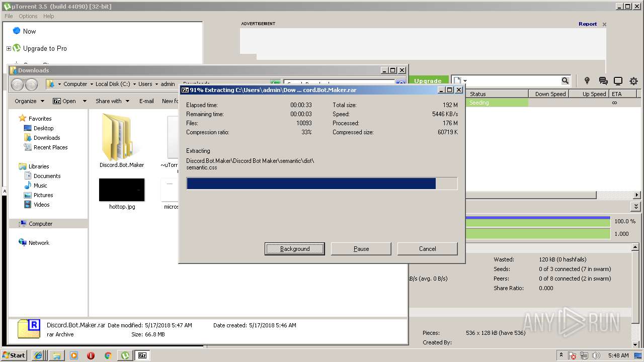Expand the Open button dropdown arrow
The width and height of the screenshot is (644, 362).
(x=85, y=101)
